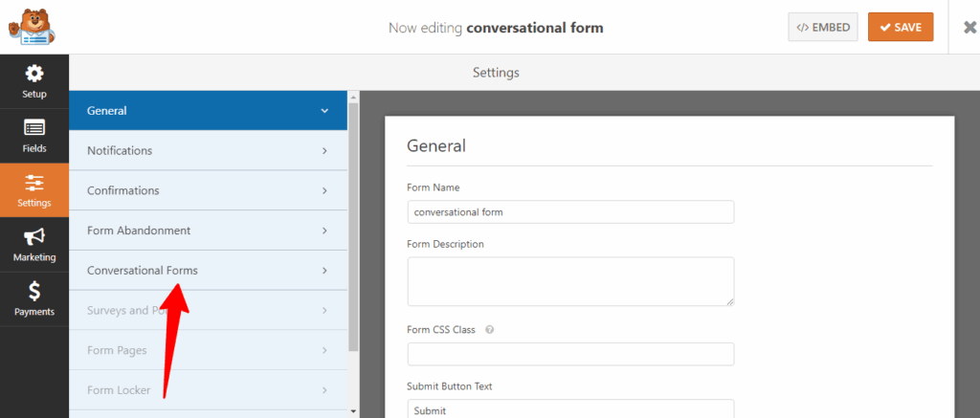Expand the Form Pages chevron

(x=324, y=350)
